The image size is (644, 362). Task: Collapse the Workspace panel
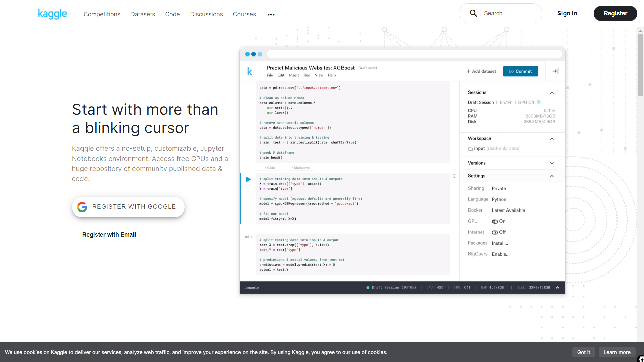pyautogui.click(x=552, y=139)
